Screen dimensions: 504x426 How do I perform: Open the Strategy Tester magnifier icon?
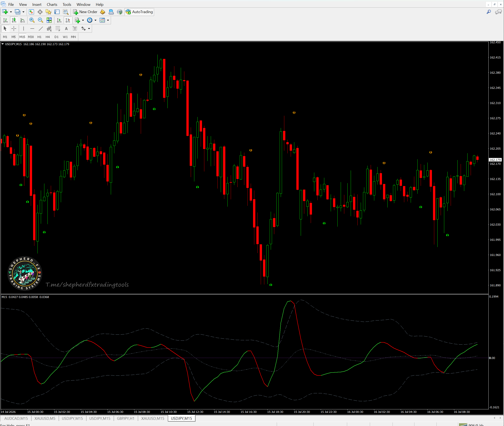point(65,12)
